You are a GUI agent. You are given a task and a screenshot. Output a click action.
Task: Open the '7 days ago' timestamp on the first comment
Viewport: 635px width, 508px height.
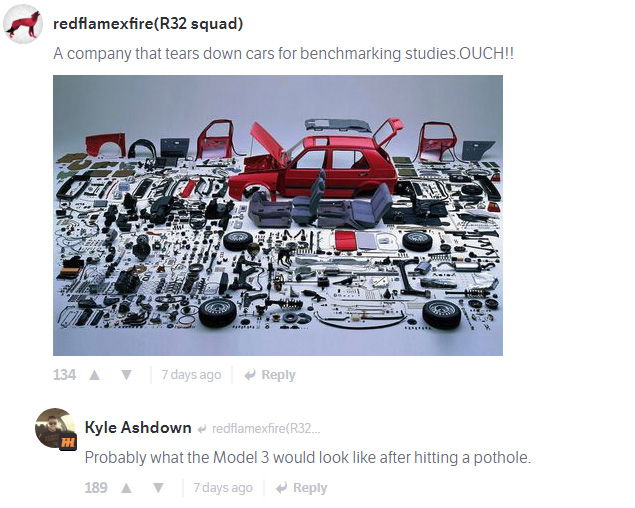click(191, 375)
